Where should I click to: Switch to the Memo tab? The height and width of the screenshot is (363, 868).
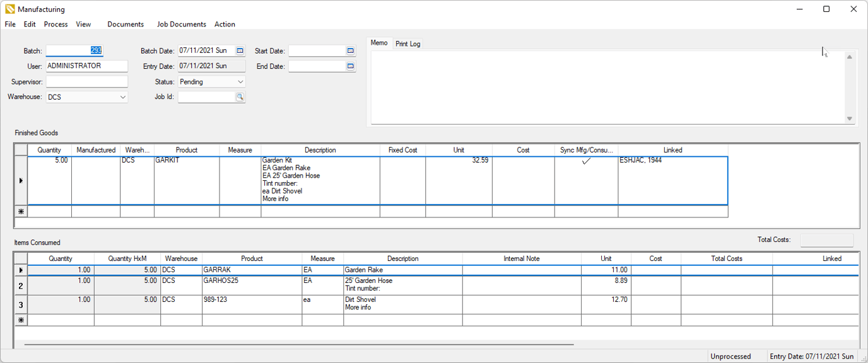[x=378, y=43]
